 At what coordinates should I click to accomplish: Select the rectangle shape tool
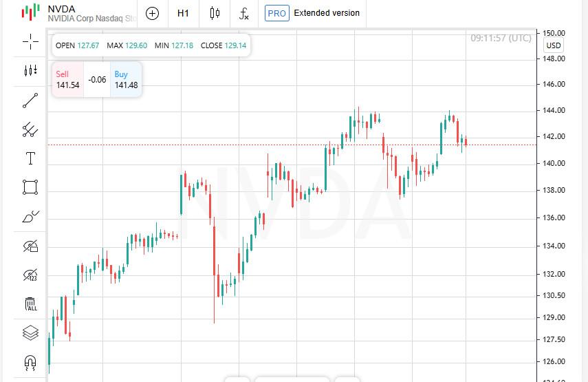pyautogui.click(x=30, y=187)
